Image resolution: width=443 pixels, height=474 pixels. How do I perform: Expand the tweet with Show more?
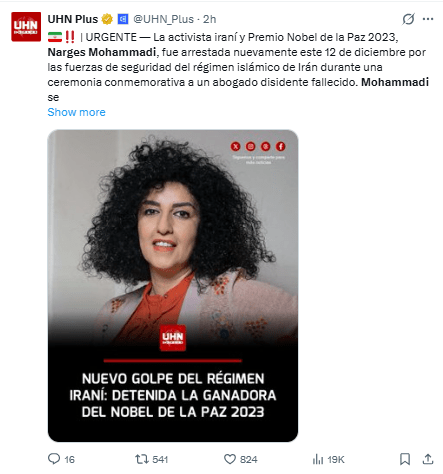76,112
